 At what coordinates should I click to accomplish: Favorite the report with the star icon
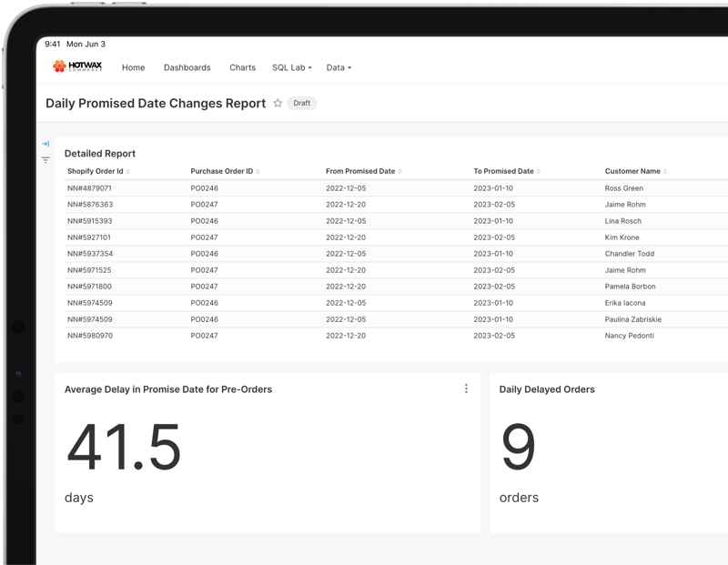pyautogui.click(x=278, y=103)
